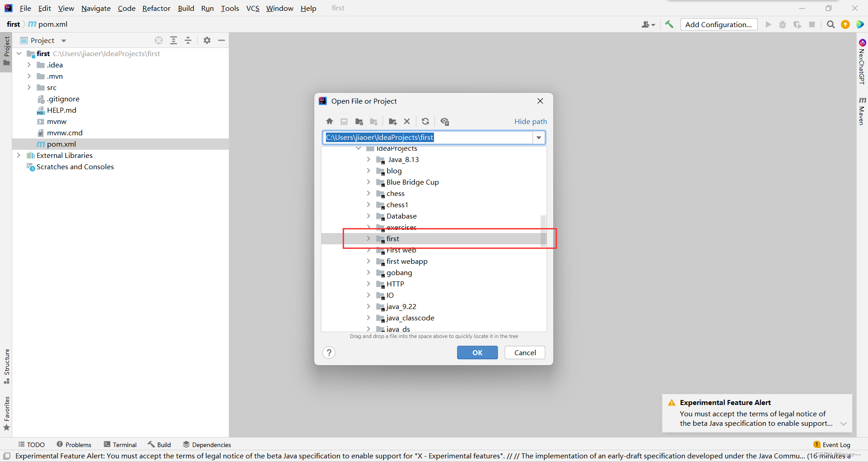Click the Desktop directory icon in dialog
Viewport: 868px width, 462px height.
pyautogui.click(x=344, y=121)
